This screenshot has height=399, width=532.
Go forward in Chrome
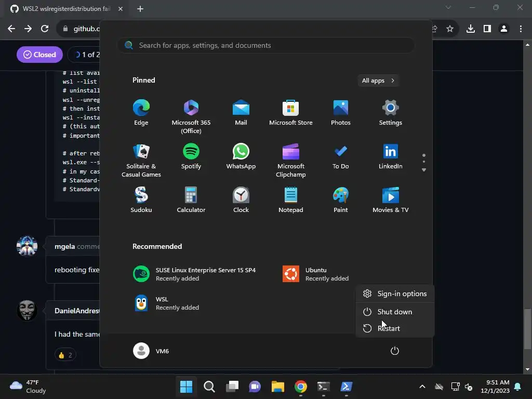pos(28,29)
